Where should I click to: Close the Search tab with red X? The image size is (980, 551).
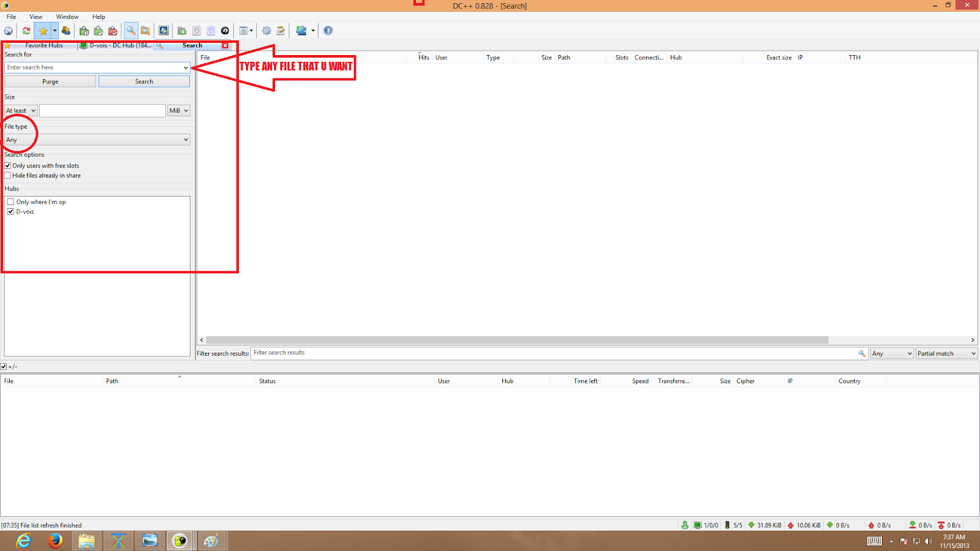click(x=225, y=45)
